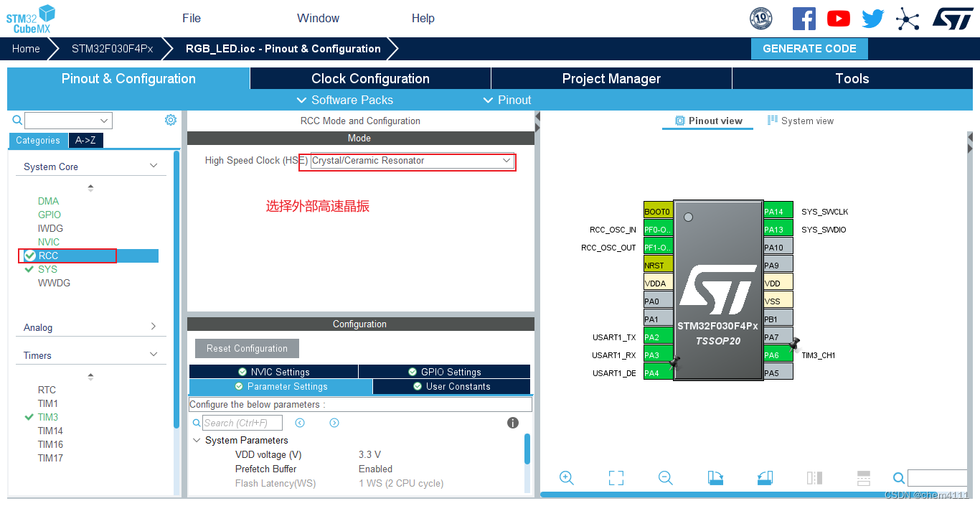Open the settings gear above the component search

point(170,120)
